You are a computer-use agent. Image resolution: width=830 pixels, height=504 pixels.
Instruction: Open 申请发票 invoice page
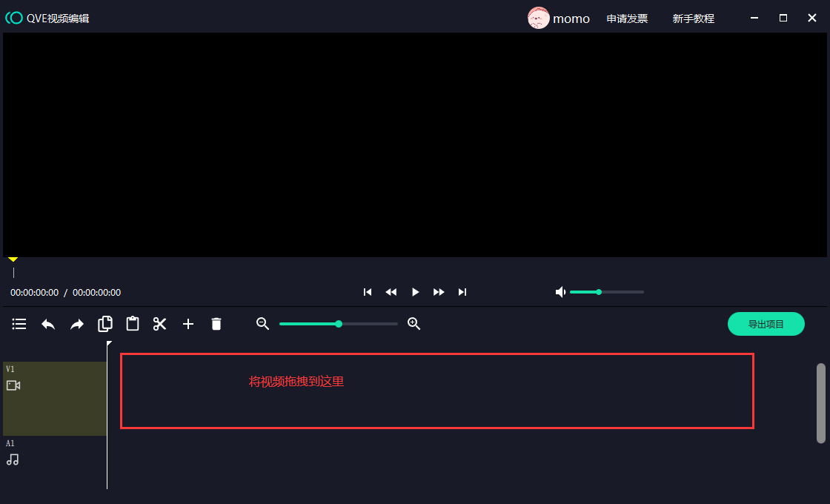click(x=627, y=18)
